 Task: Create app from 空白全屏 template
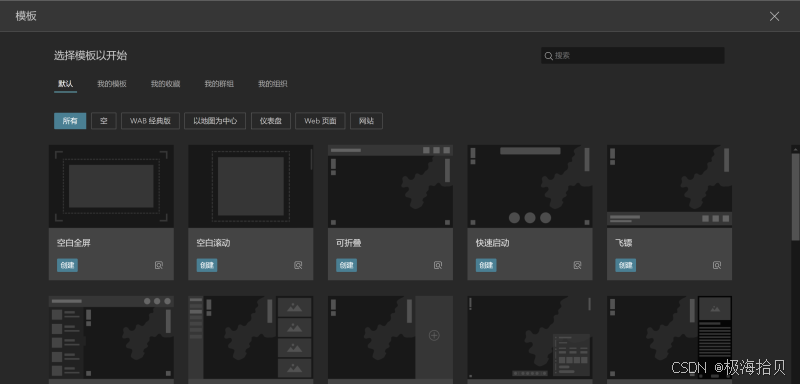pyautogui.click(x=67, y=265)
